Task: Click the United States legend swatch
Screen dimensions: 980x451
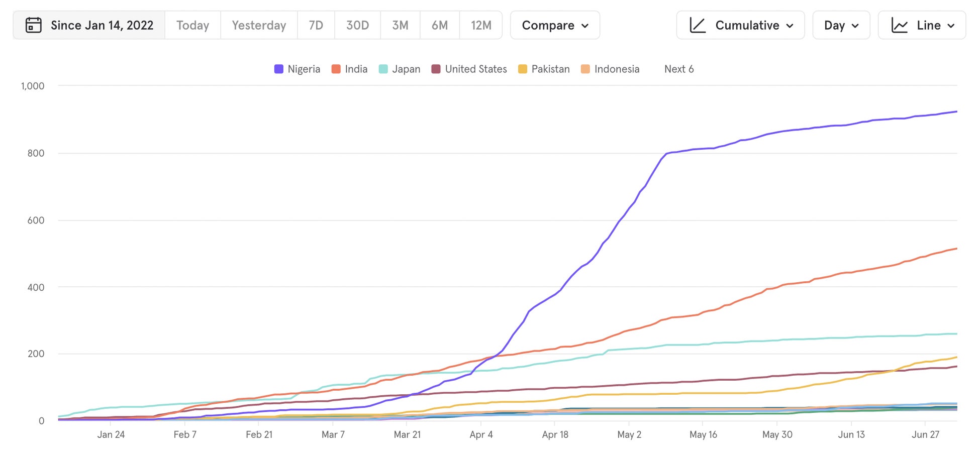Action: [436, 69]
